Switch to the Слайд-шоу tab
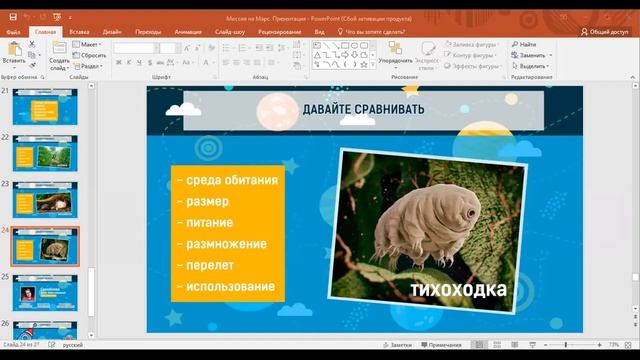Screen dimensions: 640x360 coord(230,32)
